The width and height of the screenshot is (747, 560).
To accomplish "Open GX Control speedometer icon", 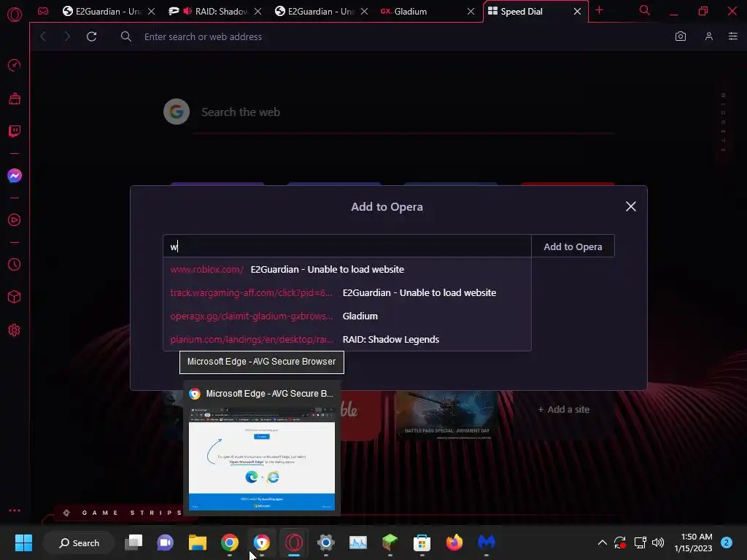I will pyautogui.click(x=15, y=65).
